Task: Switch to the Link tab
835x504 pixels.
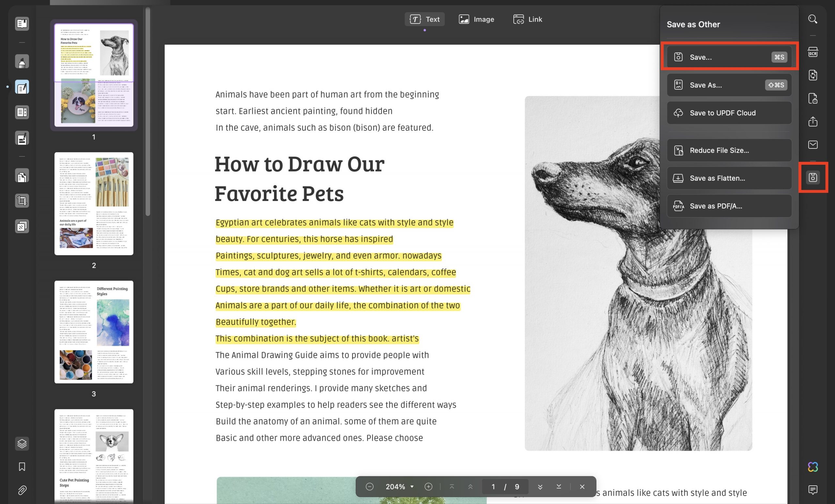Action: (x=527, y=19)
